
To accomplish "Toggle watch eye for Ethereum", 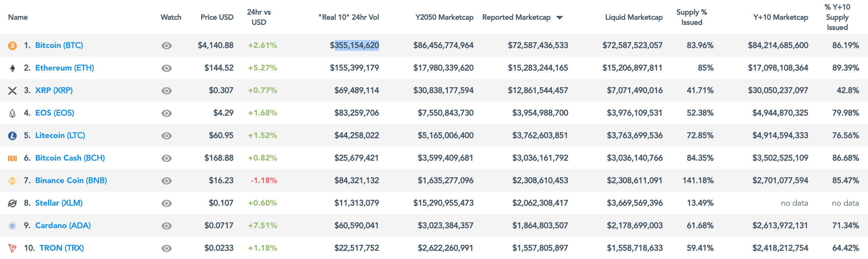I will 167,68.
